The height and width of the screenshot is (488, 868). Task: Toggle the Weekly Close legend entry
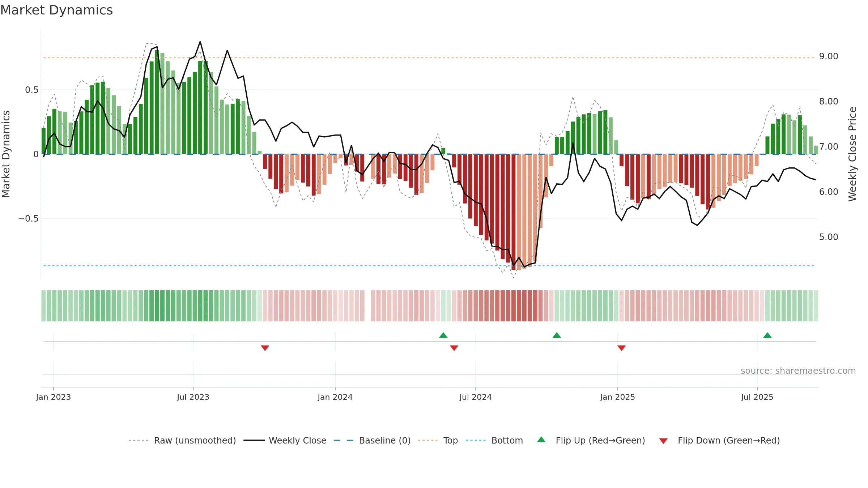(x=285, y=440)
